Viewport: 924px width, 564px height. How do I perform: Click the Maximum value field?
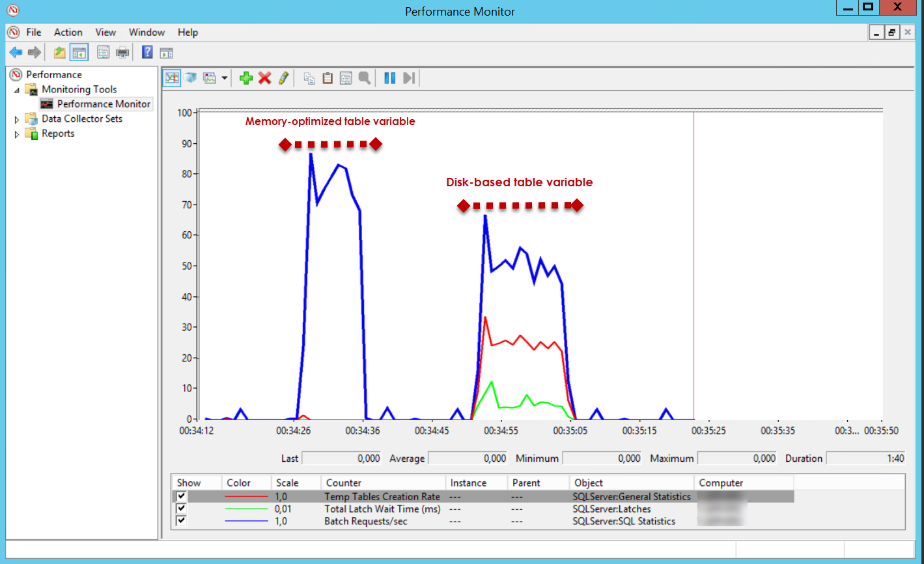pos(737,458)
